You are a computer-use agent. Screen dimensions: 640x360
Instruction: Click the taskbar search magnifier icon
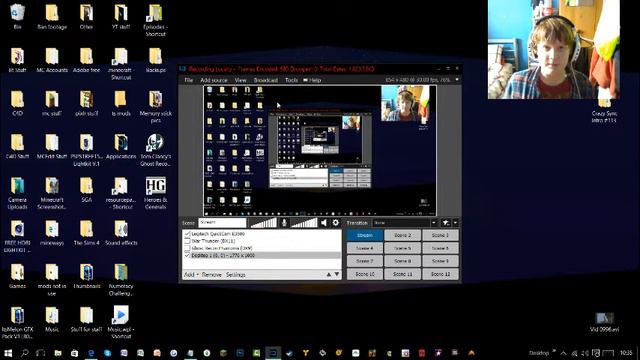point(24,353)
